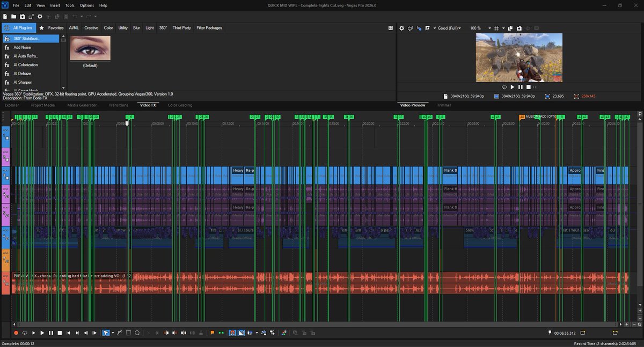
Task: Select the Envelope Edit tool icon
Action: 120,333
